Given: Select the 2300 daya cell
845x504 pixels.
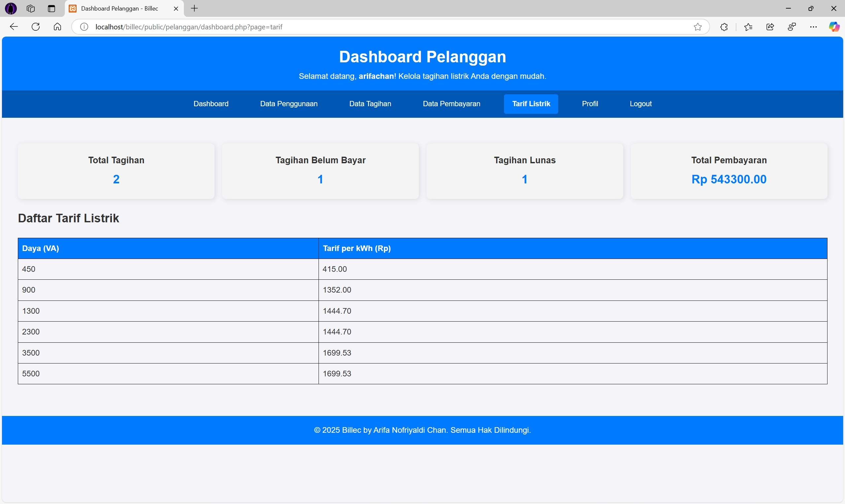Looking at the screenshot, I should coord(168,332).
